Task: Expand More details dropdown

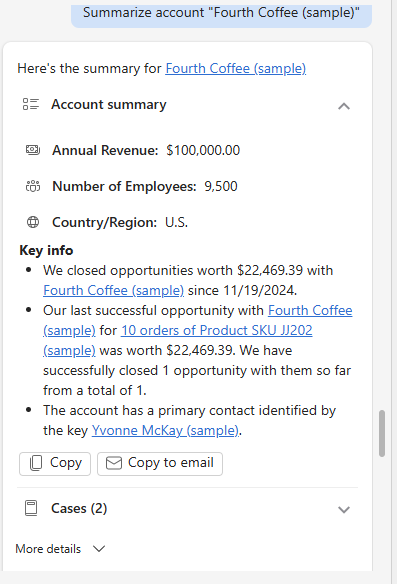Action: pyautogui.click(x=60, y=549)
